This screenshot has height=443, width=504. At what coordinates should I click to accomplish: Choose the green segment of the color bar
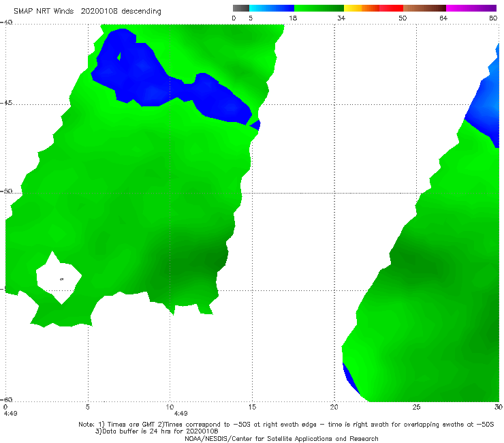coord(319,8)
